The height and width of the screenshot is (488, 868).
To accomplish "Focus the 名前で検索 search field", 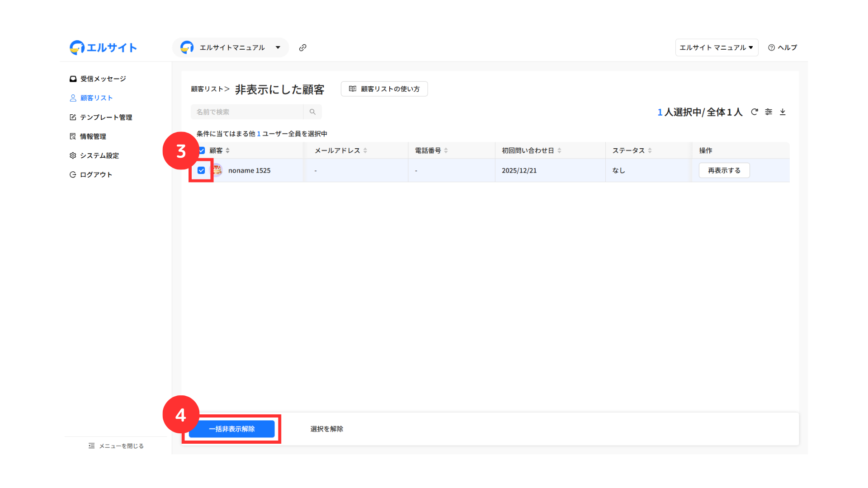I will (x=247, y=112).
